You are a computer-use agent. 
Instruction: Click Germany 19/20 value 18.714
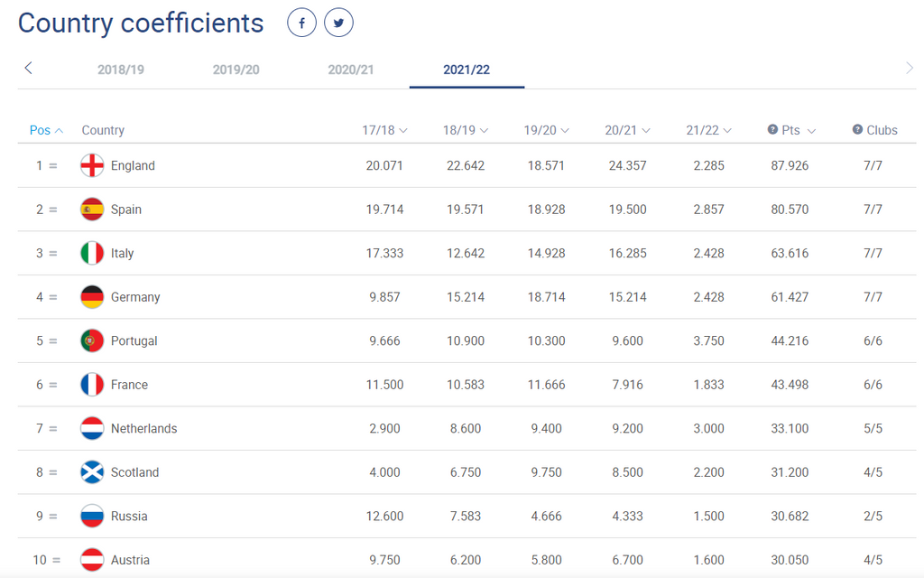(546, 296)
